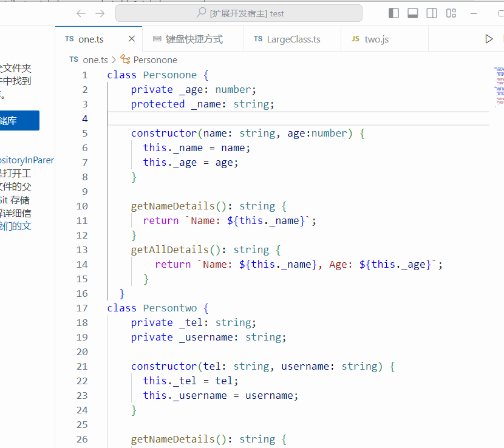This screenshot has width=504, height=448.
Task: Click 'this._tel = tel;' on line 22
Action: coord(191,381)
